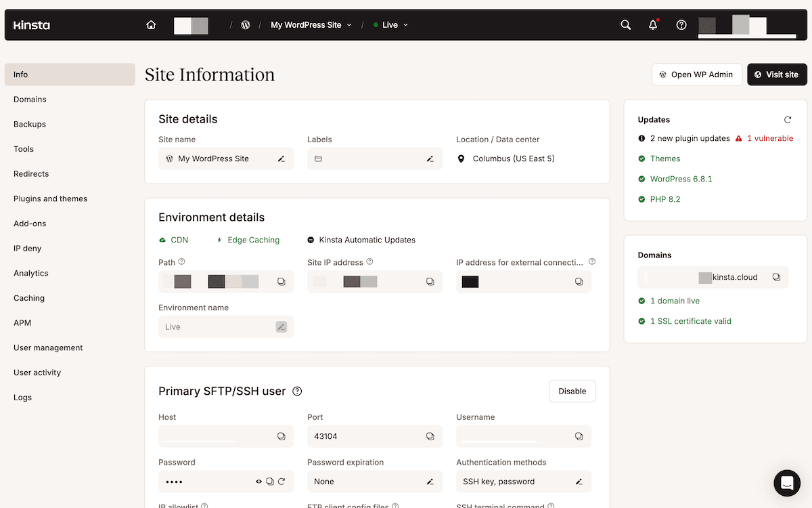Select Plugins and themes in sidebar
812x508 pixels.
[x=50, y=198]
